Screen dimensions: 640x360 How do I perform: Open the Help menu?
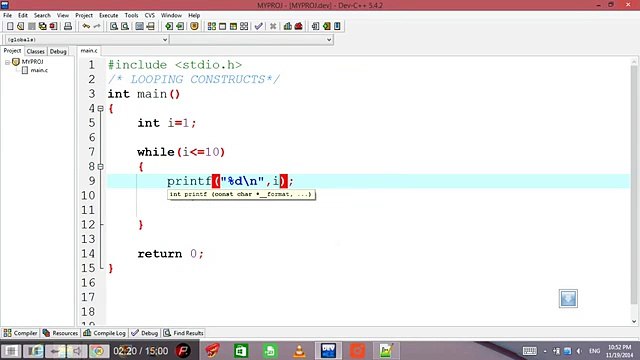click(194, 15)
